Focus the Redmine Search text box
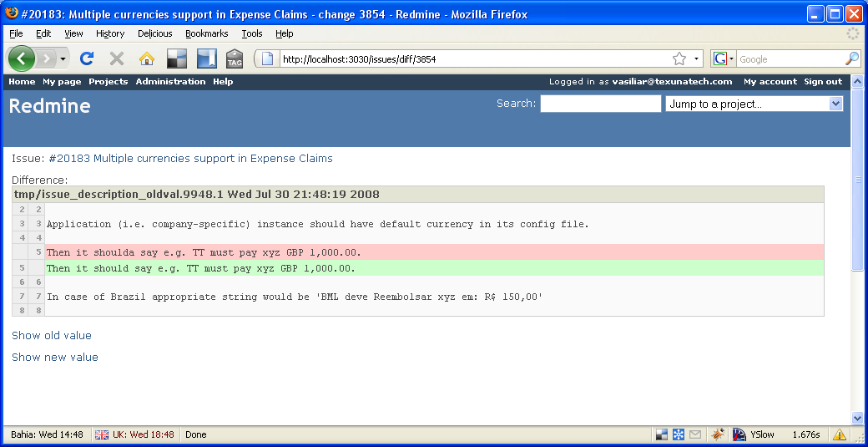 click(601, 104)
